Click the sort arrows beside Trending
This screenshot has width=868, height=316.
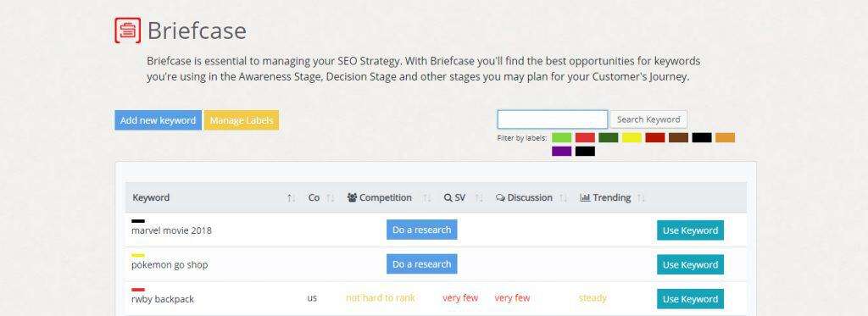[641, 198]
